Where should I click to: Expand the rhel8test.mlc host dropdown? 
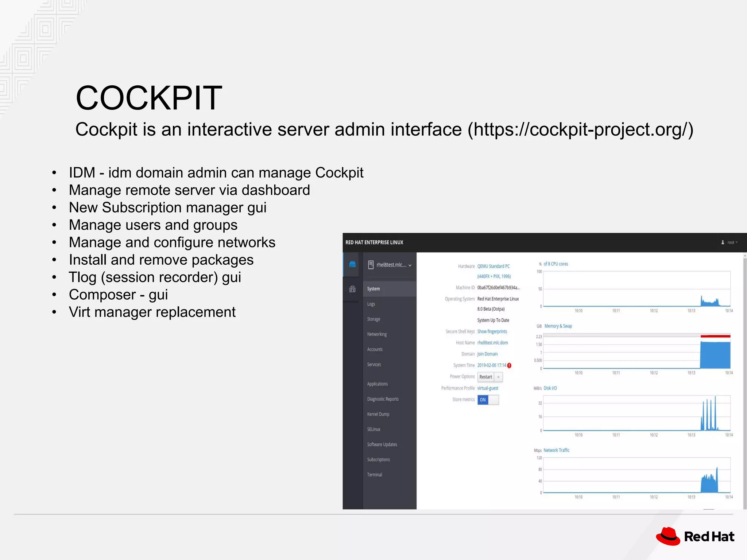tap(410, 265)
